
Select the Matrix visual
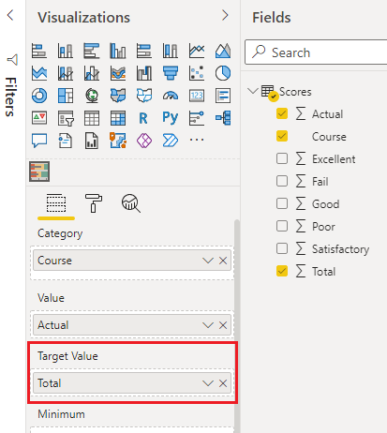[x=118, y=118]
